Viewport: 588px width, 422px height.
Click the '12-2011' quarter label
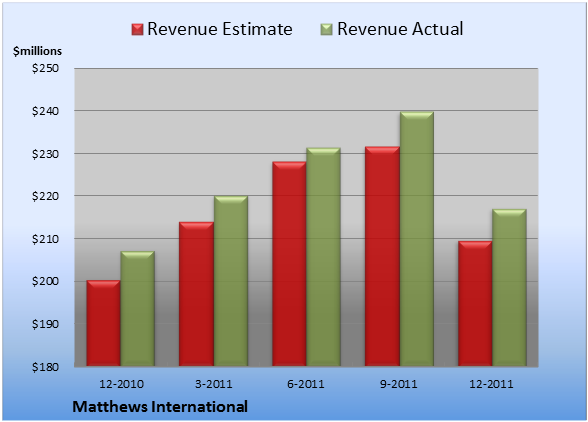pos(491,384)
